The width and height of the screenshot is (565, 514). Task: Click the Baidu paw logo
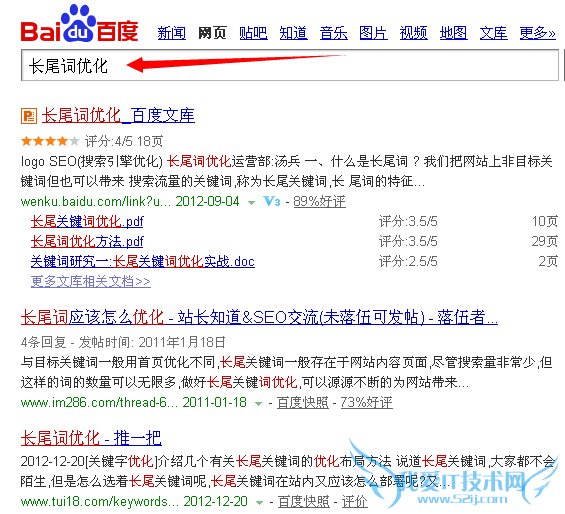tap(79, 24)
